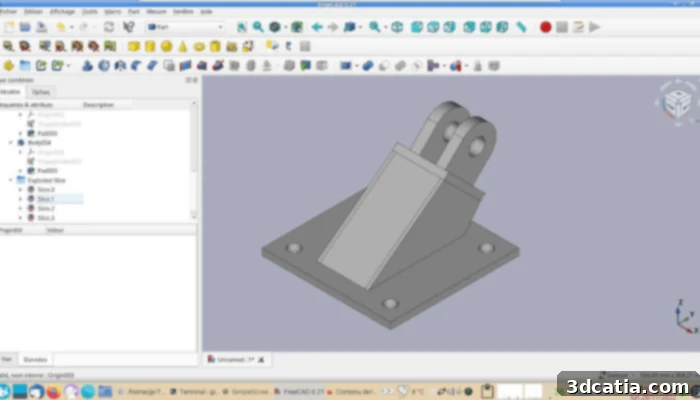Select the Body004 tree item

tap(39, 143)
